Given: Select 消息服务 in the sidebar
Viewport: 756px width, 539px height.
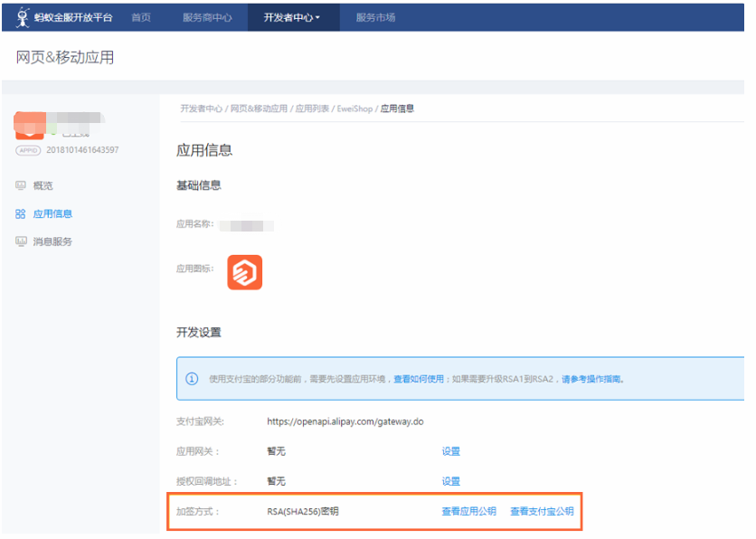Looking at the screenshot, I should coord(52,242).
